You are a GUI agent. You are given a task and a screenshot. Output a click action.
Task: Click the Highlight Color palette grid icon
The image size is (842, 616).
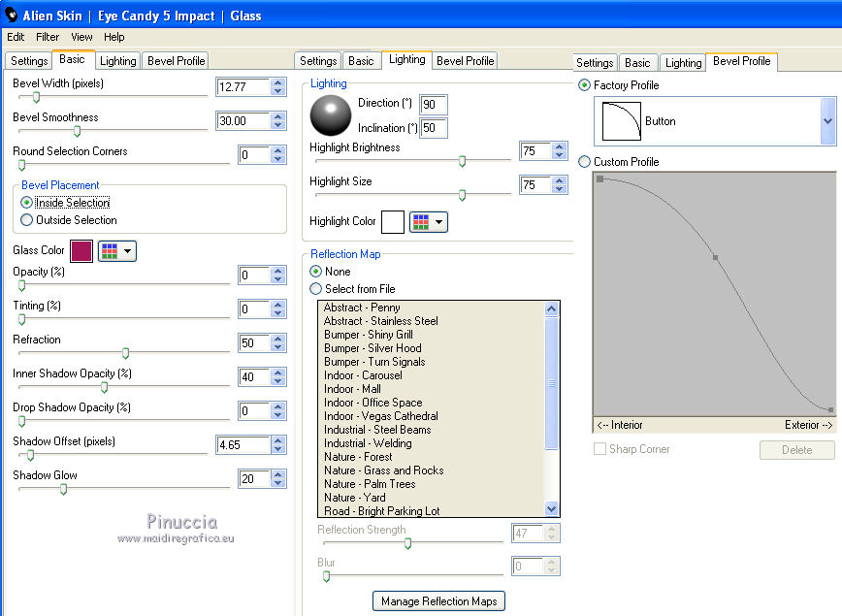[420, 222]
